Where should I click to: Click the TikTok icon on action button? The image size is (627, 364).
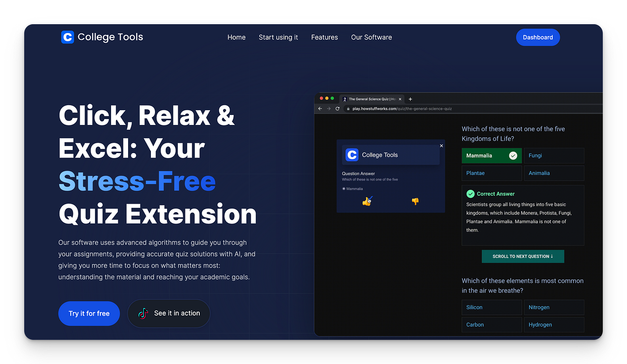click(x=143, y=313)
